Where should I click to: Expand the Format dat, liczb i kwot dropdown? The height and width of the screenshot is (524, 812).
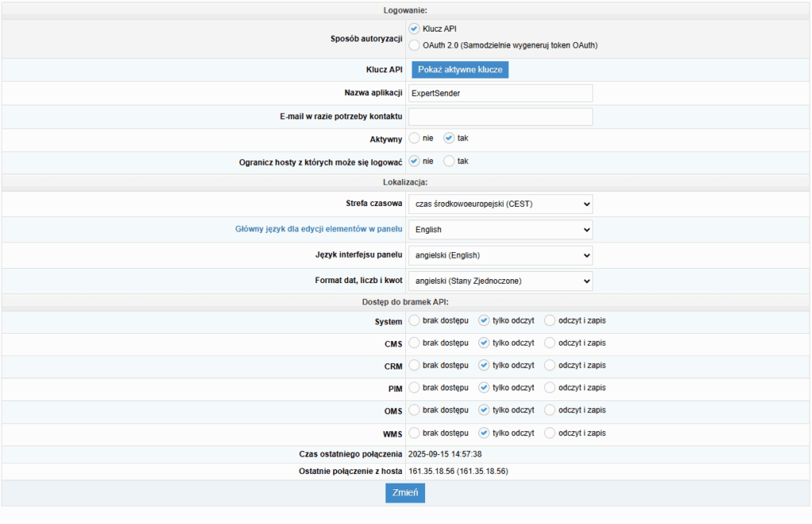[x=500, y=281]
